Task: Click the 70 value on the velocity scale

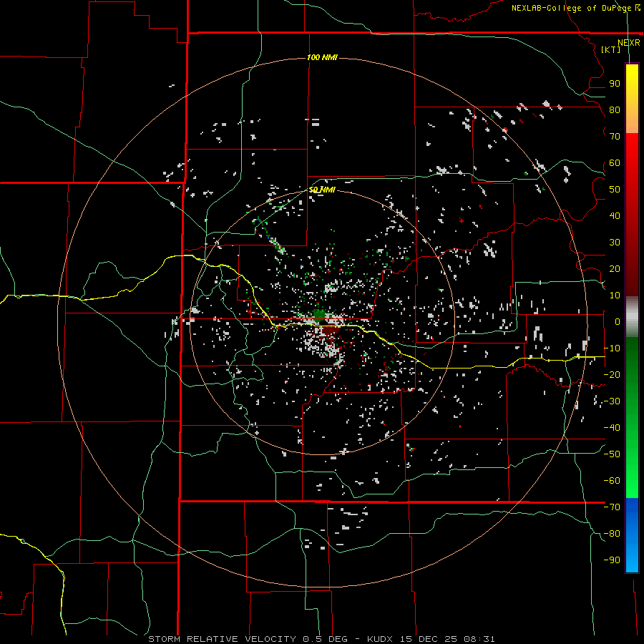Action: [x=615, y=137]
